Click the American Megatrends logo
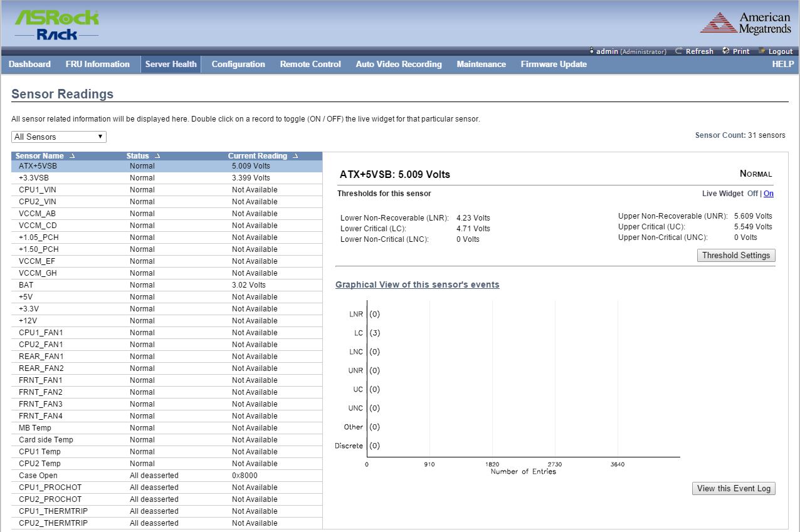The width and height of the screenshot is (800, 532). (x=745, y=23)
